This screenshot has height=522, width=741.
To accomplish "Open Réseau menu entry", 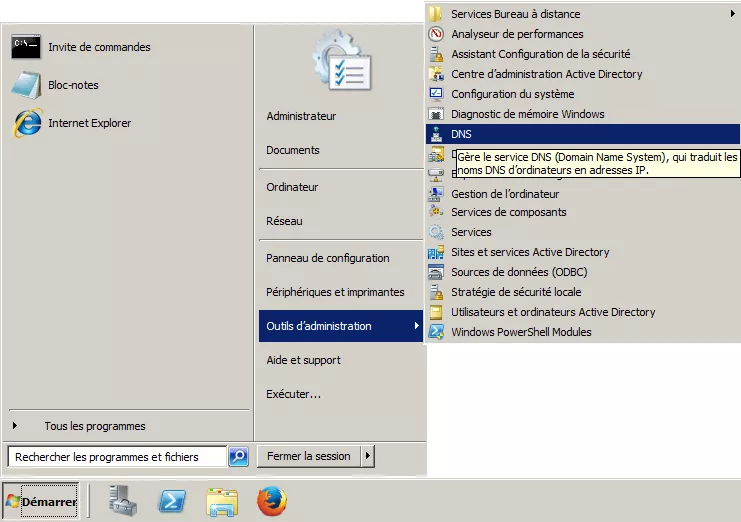I will point(284,221).
